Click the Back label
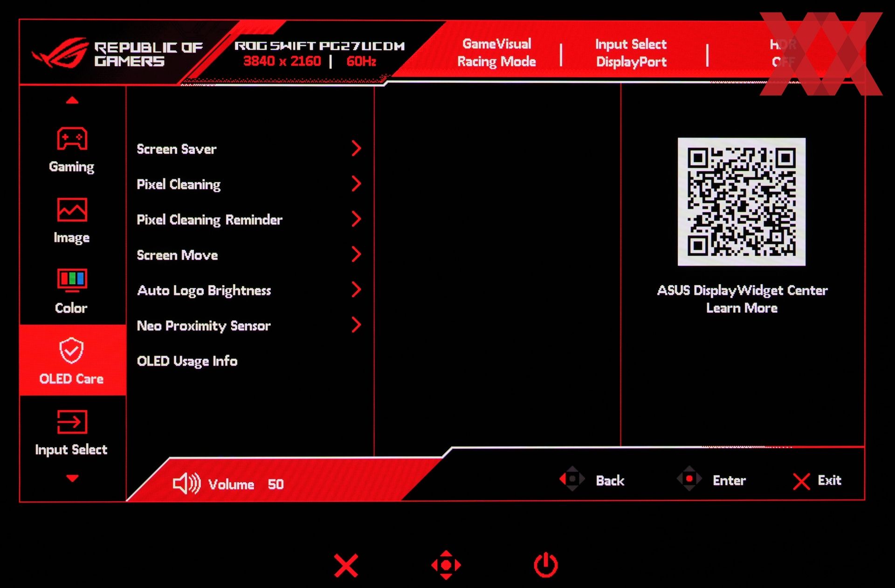895x588 pixels. tap(610, 481)
